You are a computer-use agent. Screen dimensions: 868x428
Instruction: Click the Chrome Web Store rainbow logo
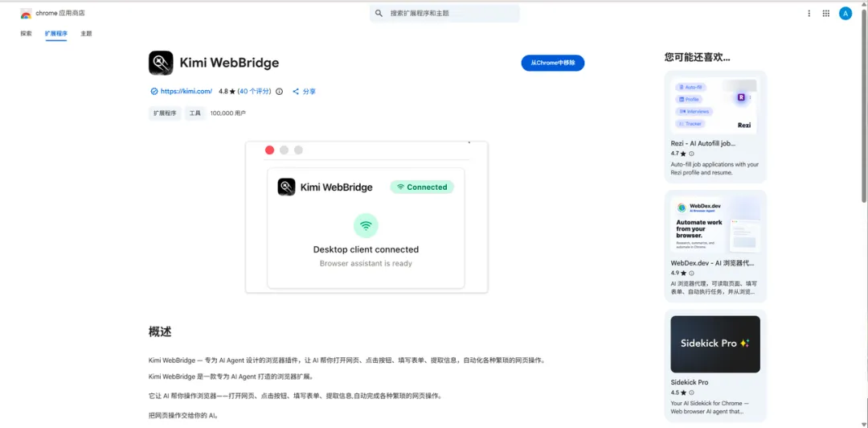pyautogui.click(x=26, y=14)
